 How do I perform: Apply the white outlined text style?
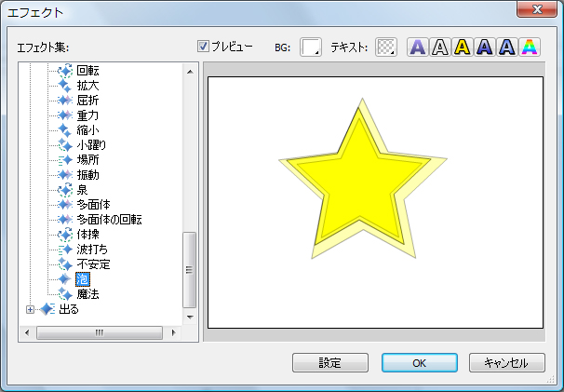[x=440, y=47]
